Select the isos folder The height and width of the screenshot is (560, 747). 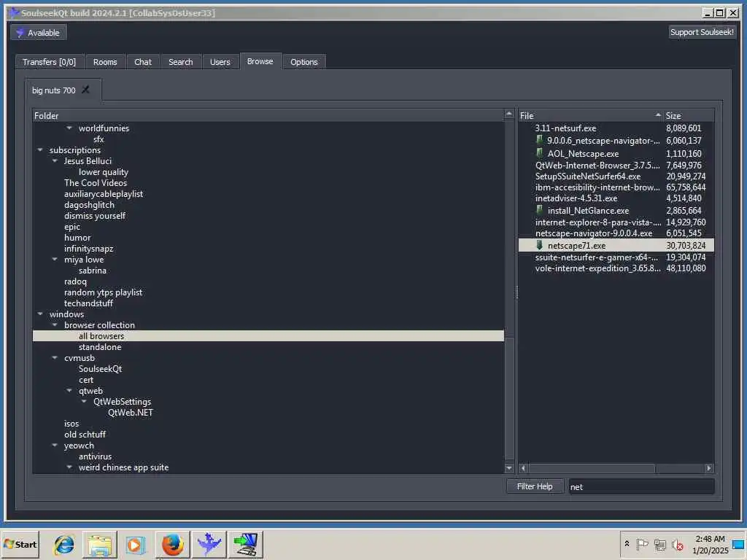pos(71,424)
